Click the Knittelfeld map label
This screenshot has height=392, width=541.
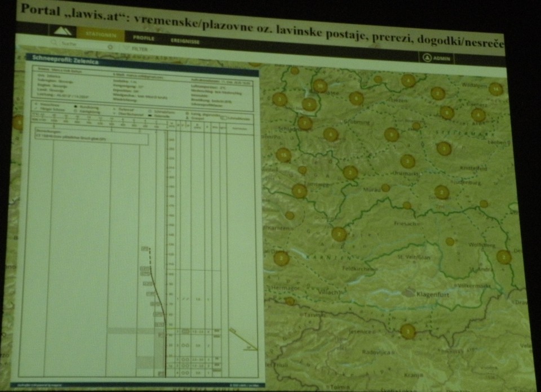pos(473,168)
